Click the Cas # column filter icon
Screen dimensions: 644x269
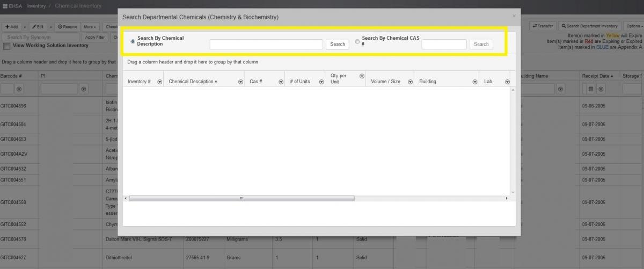click(281, 82)
